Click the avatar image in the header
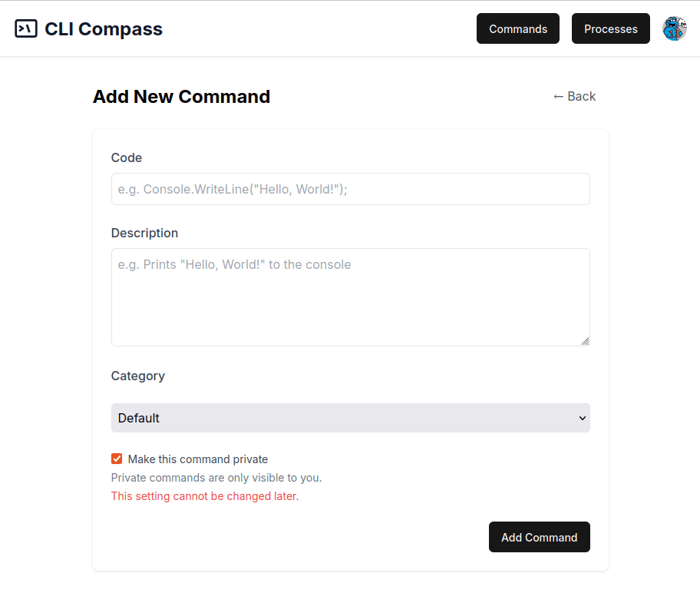Image resolution: width=700 pixels, height=593 pixels. pos(674,28)
